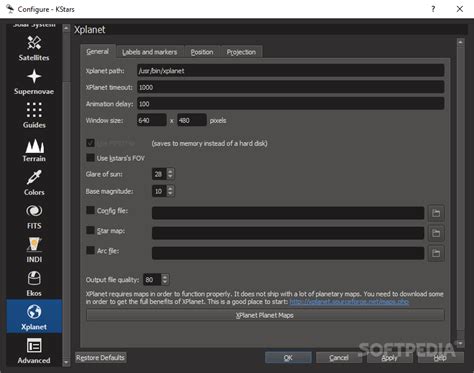Click settings panel scrollbar down arrow
This screenshot has height=373, width=474.
[460, 343]
